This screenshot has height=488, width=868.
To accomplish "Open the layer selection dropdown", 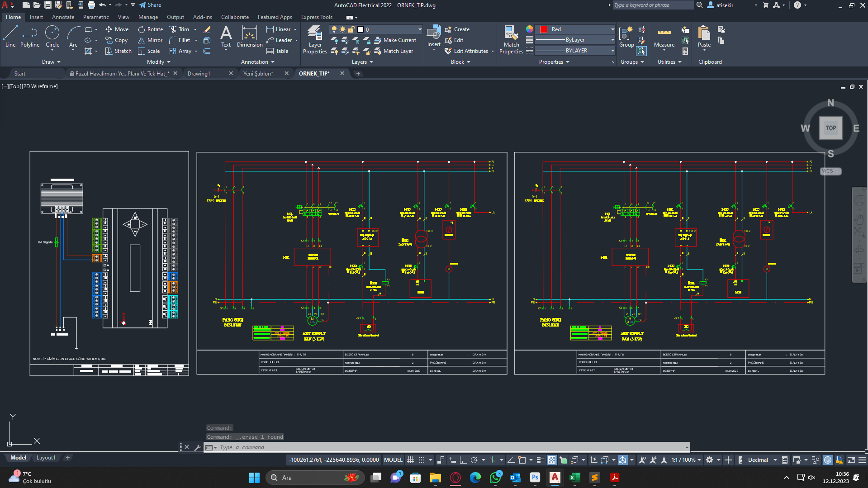I will coord(420,29).
